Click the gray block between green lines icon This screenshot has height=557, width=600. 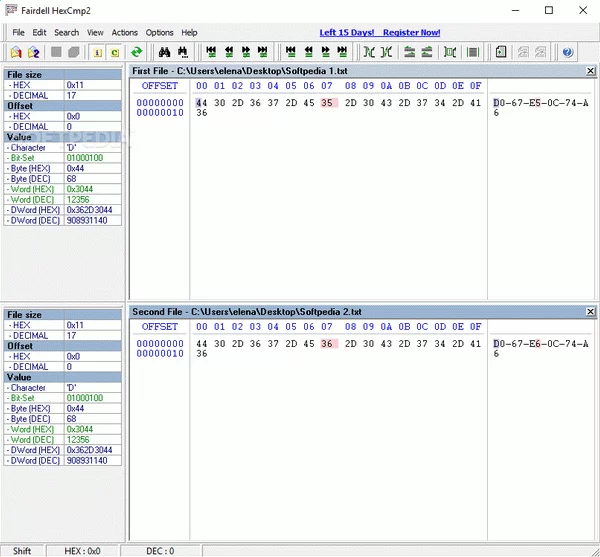click(473, 52)
